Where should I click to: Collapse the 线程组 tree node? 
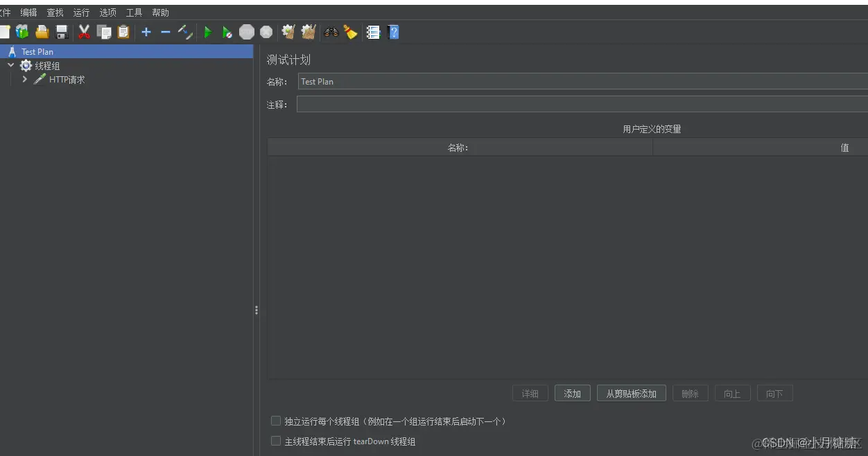coord(10,65)
